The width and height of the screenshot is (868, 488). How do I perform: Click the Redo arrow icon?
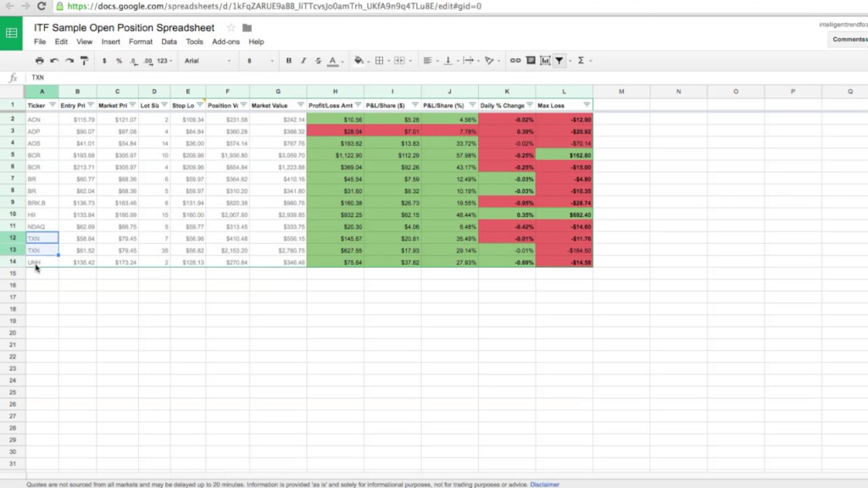(x=70, y=60)
